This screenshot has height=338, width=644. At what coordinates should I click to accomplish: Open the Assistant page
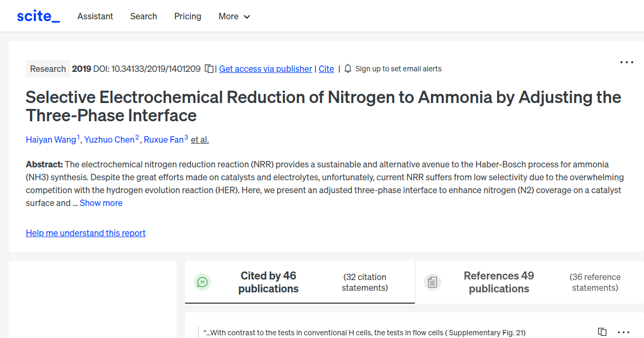[95, 17]
